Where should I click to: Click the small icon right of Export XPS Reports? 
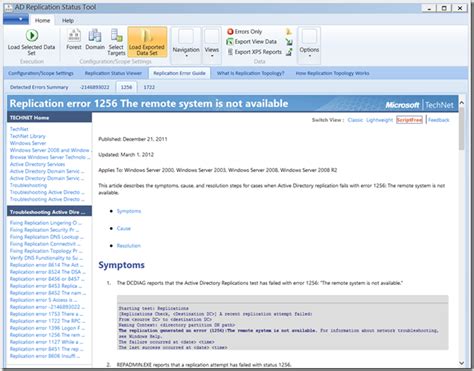tap(289, 52)
